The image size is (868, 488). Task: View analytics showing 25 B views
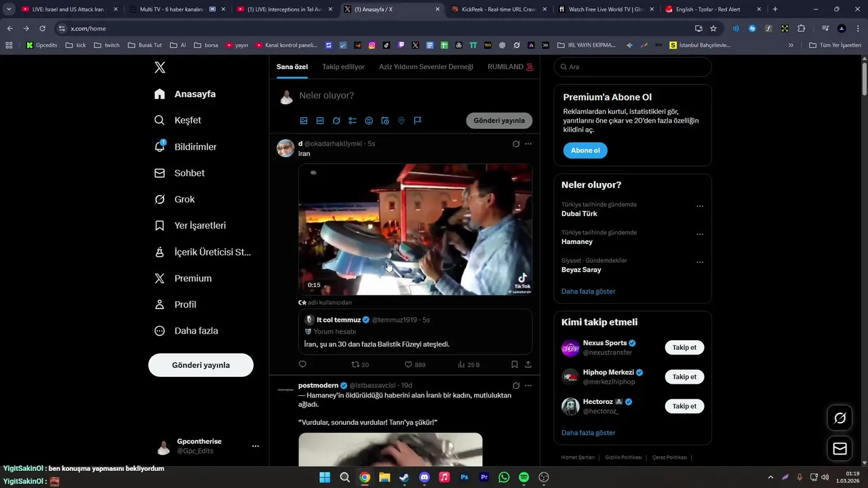click(469, 365)
